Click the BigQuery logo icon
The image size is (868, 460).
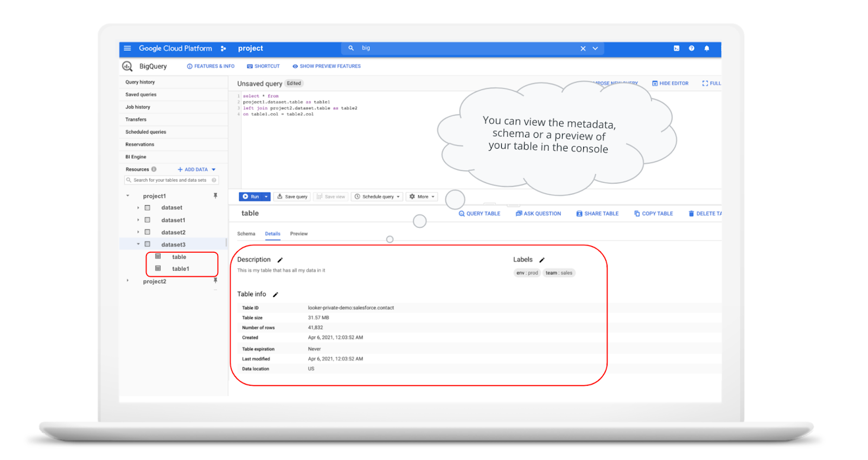pos(127,66)
